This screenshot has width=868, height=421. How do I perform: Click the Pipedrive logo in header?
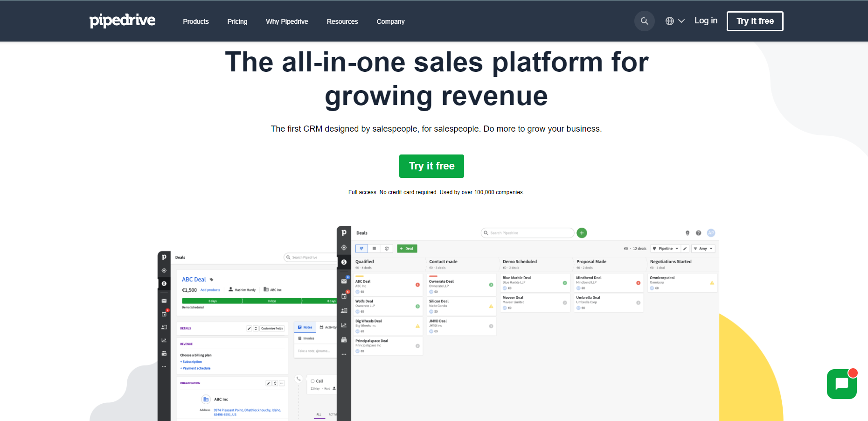click(122, 21)
